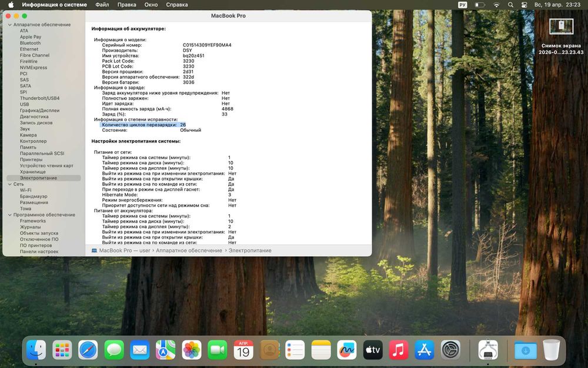This screenshot has width=588, height=368.
Task: Open the Правка menu
Action: [x=127, y=5]
